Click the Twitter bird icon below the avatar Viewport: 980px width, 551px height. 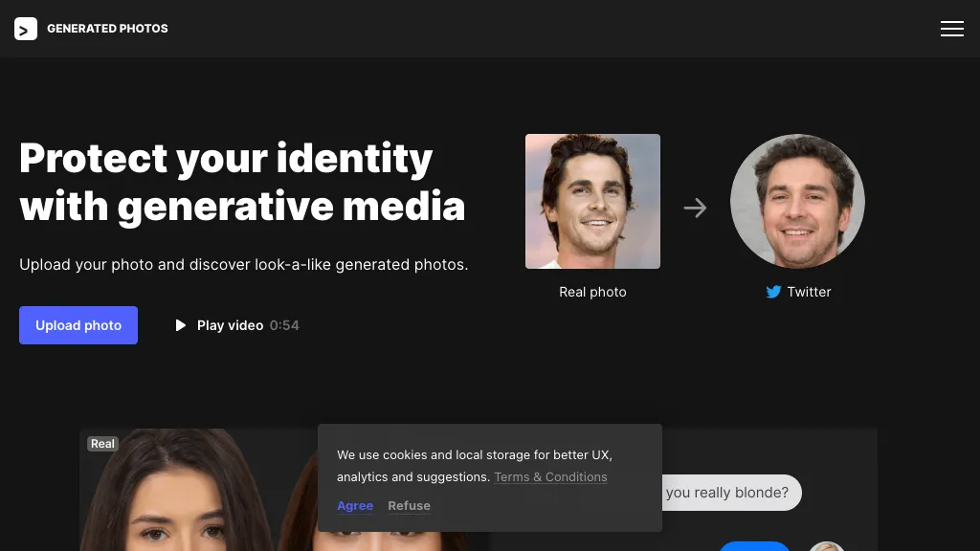[773, 292]
